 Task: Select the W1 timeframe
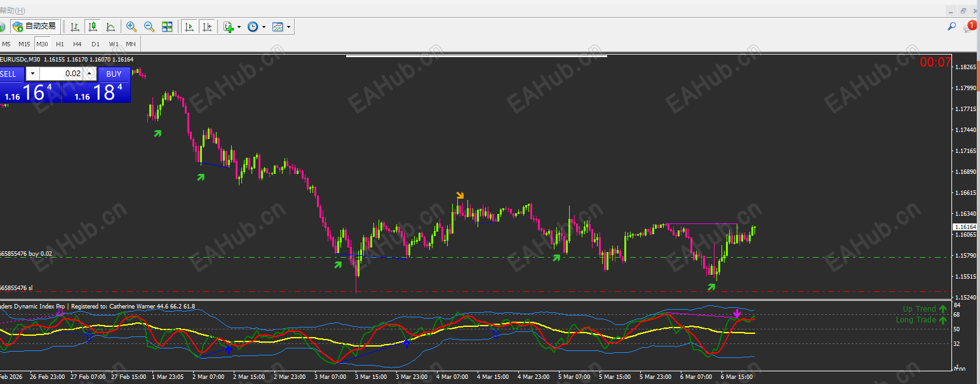point(113,44)
